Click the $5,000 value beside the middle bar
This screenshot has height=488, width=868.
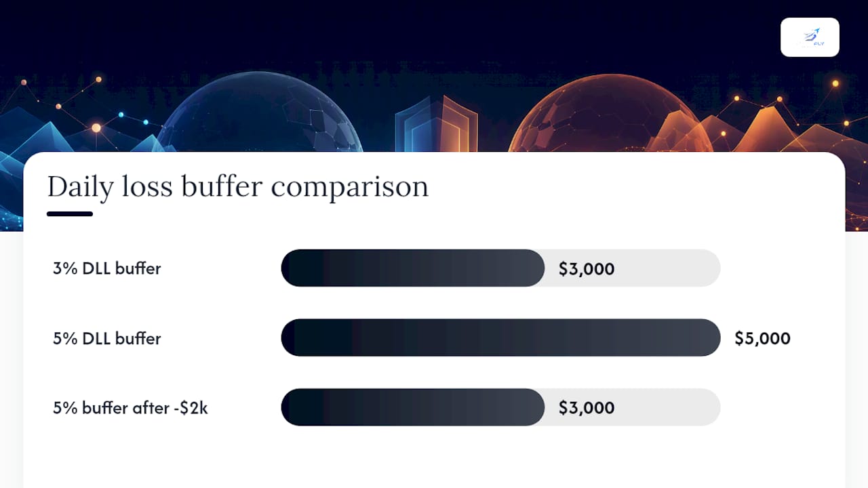tap(762, 339)
